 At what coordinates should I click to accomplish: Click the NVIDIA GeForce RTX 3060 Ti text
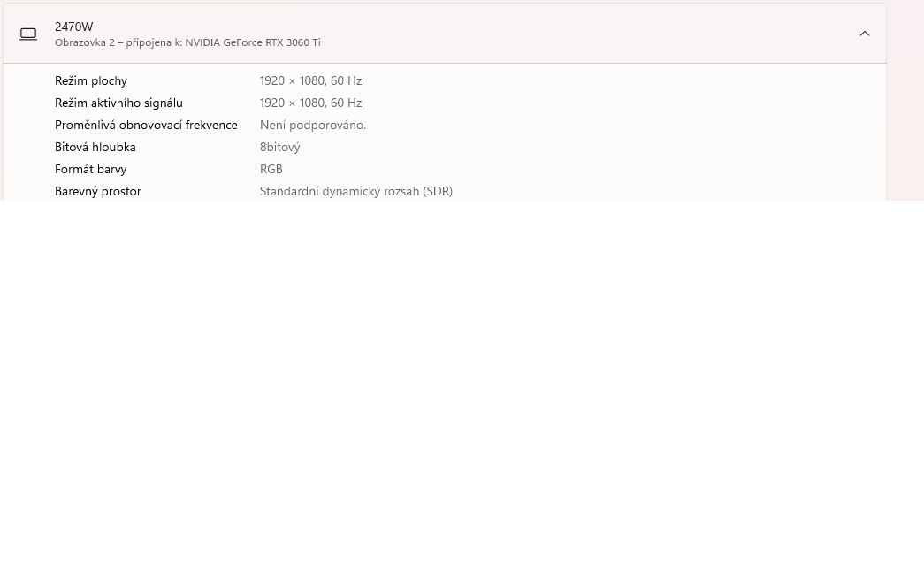click(253, 42)
